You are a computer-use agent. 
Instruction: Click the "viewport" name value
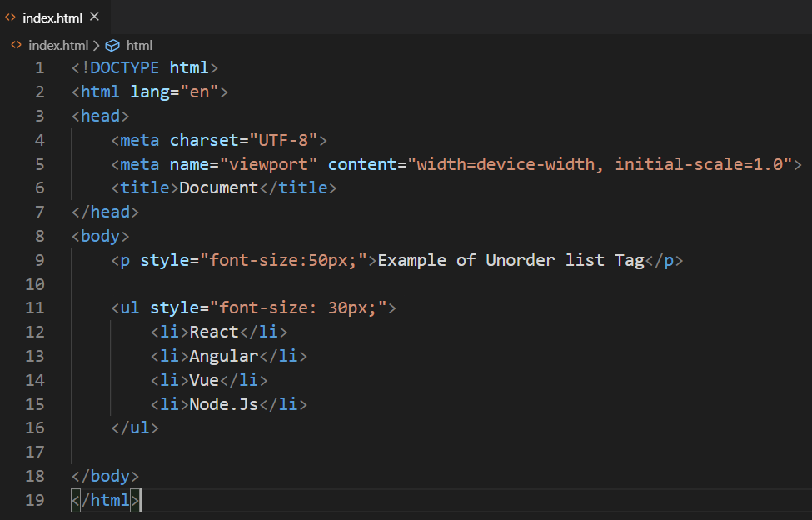tap(268, 164)
